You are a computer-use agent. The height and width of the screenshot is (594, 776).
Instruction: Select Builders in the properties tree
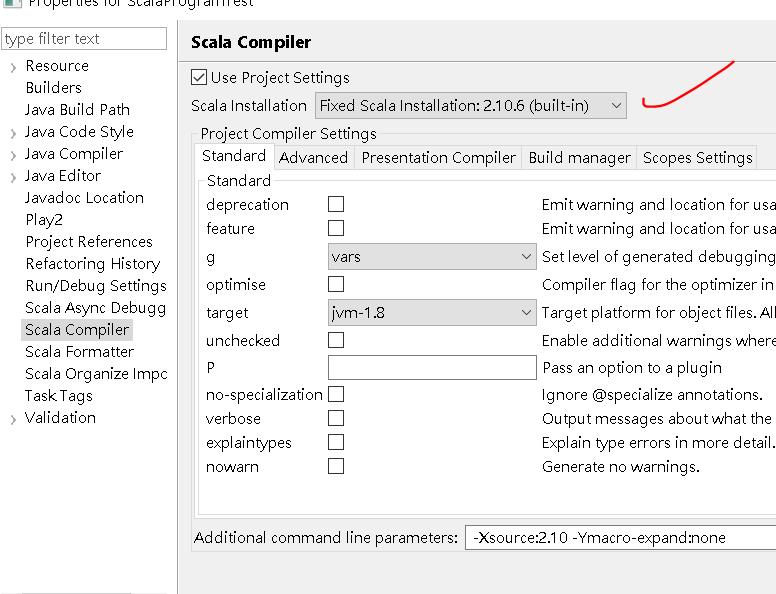(x=53, y=88)
